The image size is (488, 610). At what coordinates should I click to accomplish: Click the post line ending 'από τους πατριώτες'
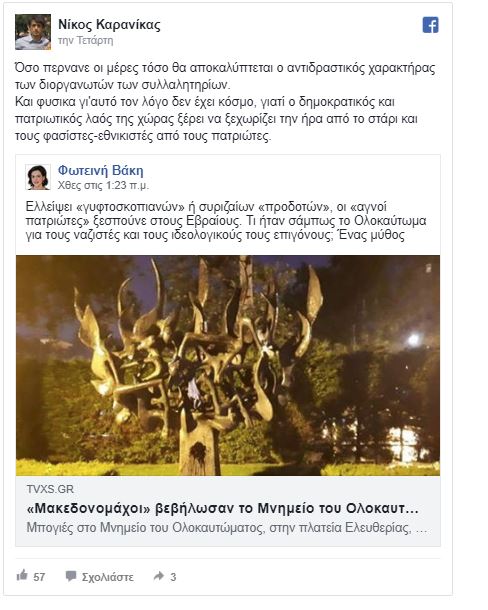click(143, 136)
